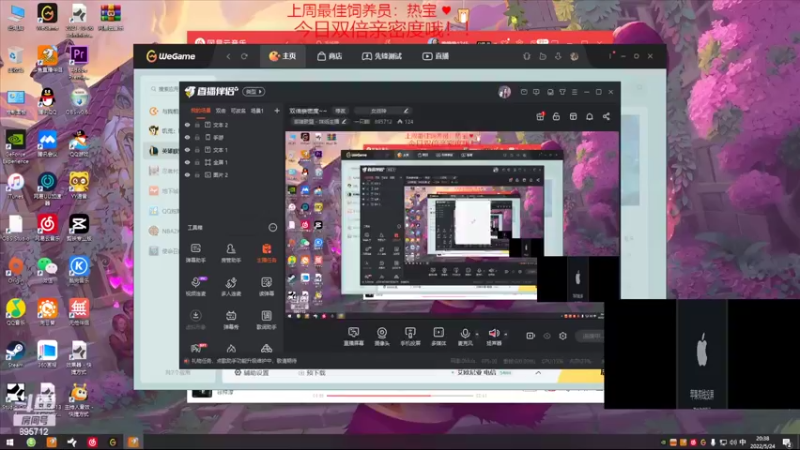The height and width of the screenshot is (450, 800).
Task: Expand the up chevron on the WeGame bottom bar
Action: [538, 373]
